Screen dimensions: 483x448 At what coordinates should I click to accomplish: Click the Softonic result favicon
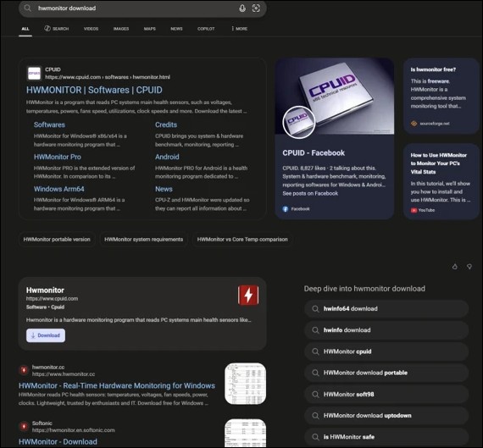tap(24, 426)
